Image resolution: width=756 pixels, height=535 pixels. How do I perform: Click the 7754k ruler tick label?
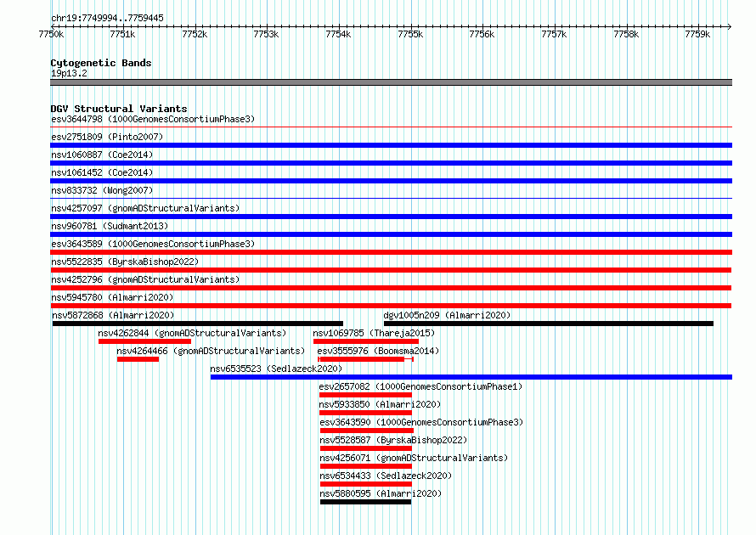pos(338,34)
